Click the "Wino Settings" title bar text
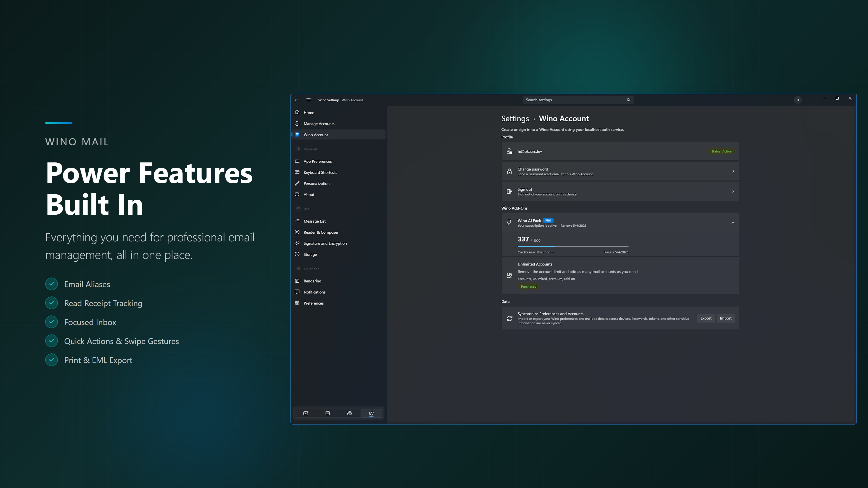868x488 pixels. click(x=328, y=100)
